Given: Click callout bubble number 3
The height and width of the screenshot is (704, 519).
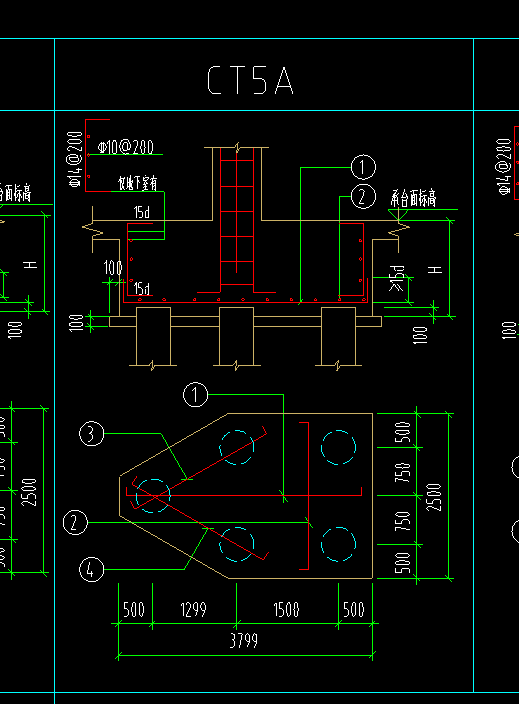Looking at the screenshot, I should tap(91, 434).
